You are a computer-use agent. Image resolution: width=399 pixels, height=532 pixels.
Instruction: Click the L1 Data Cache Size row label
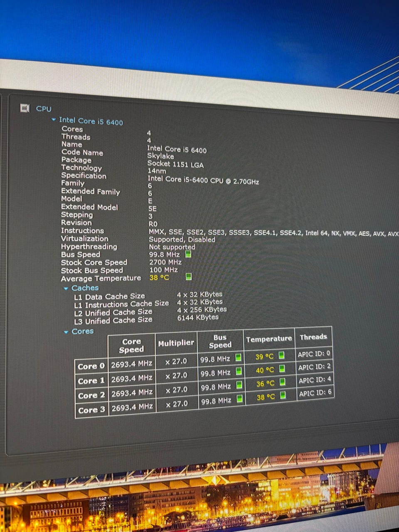(109, 297)
